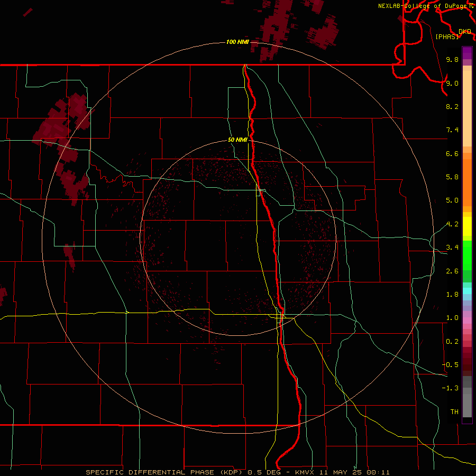This screenshot has width=476, height=476.
Task: Click the -1.3 value on the color scale
Action: 450,388
